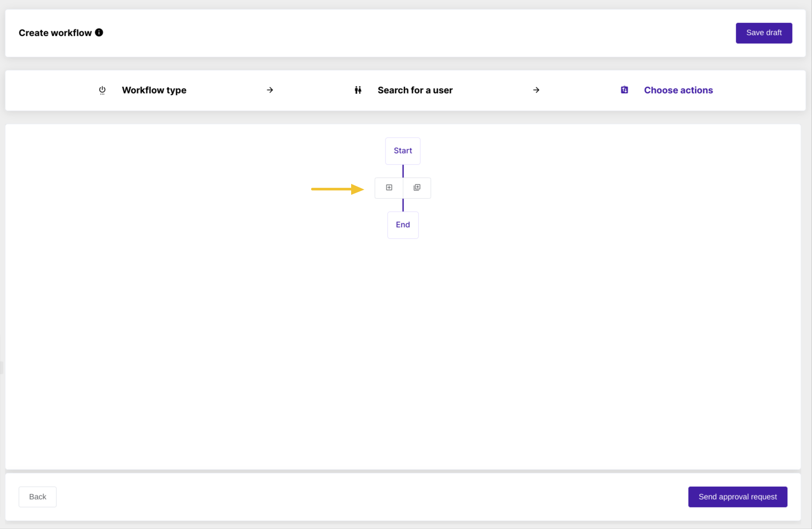Click the End node in the workflow
Viewport: 812px width, 529px height.
pyautogui.click(x=403, y=225)
